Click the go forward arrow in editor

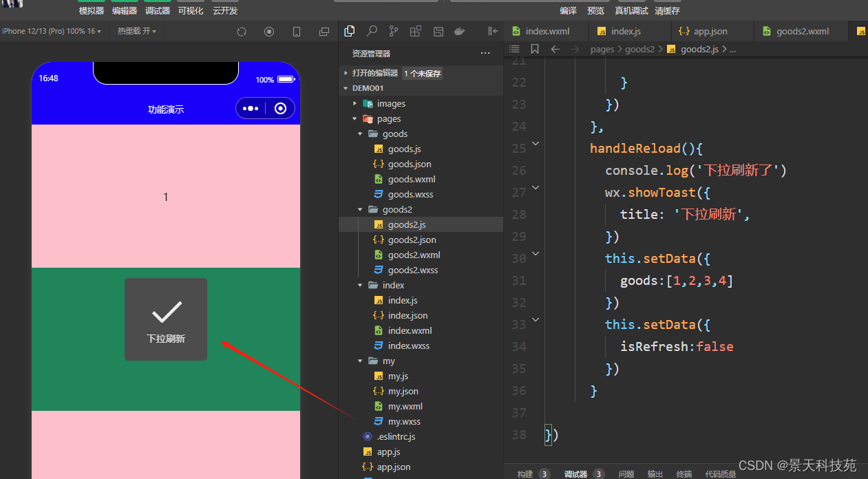(x=575, y=49)
